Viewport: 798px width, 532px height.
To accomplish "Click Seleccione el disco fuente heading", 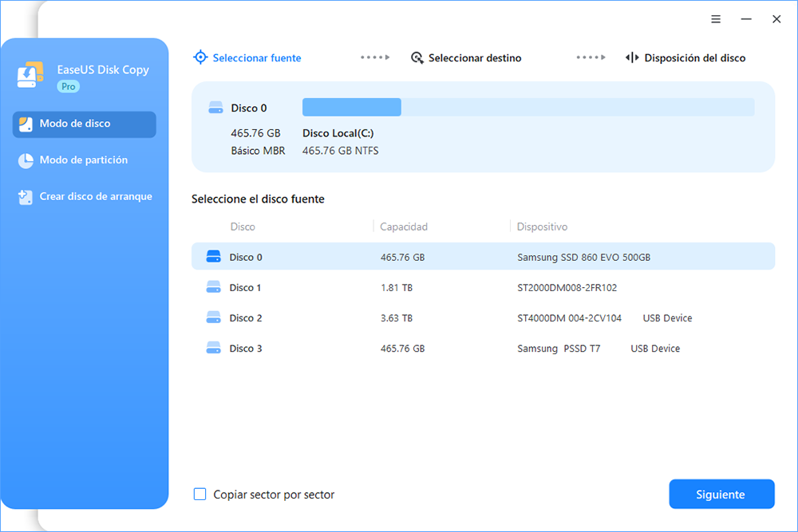I will click(258, 199).
